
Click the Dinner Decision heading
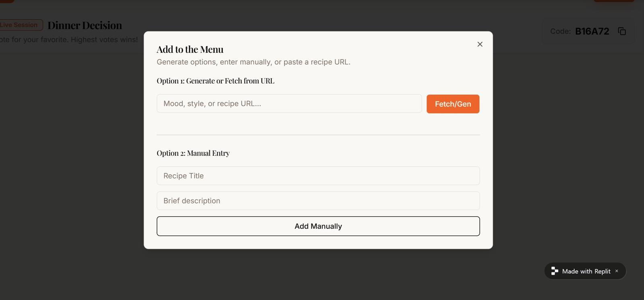click(85, 25)
